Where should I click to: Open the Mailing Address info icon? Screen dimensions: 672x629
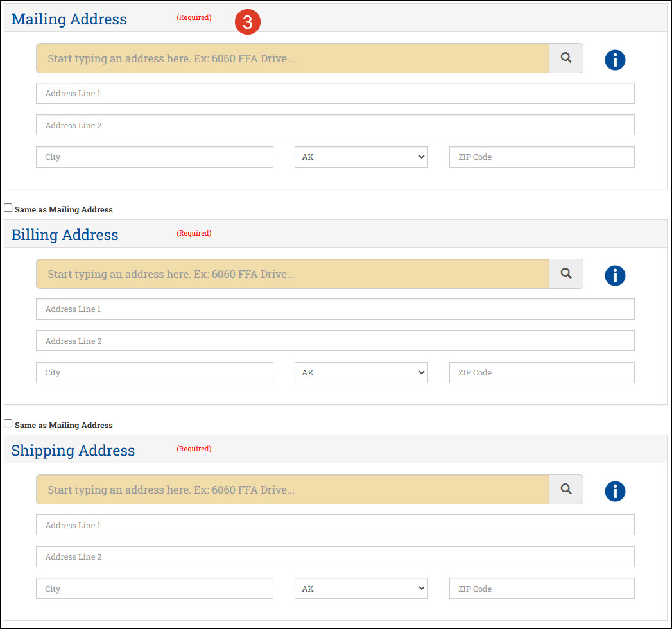[615, 60]
